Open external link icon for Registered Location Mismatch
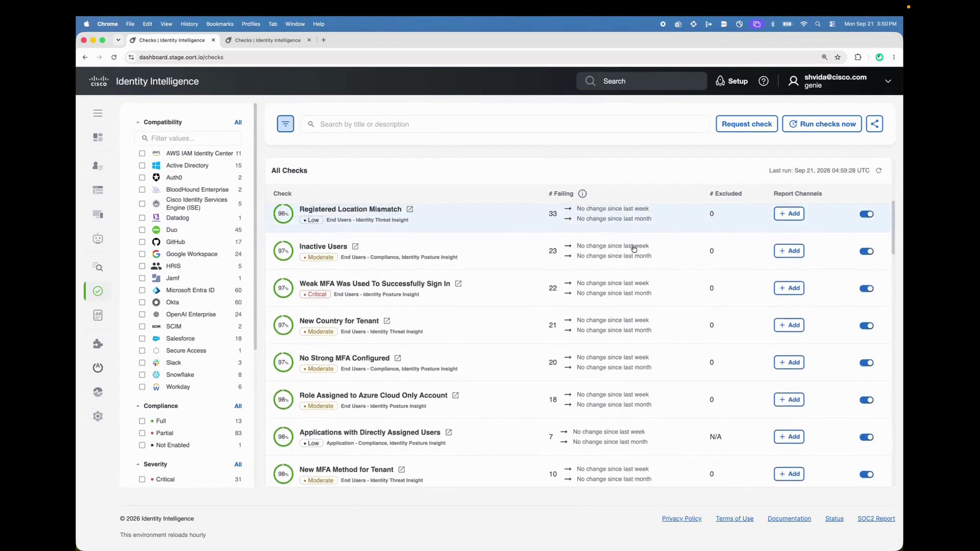980x551 pixels. click(x=410, y=209)
